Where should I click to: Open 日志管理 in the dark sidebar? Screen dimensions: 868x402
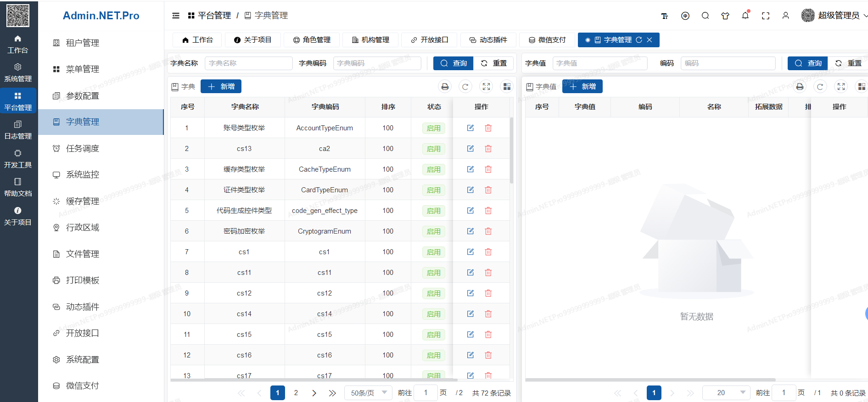pos(18,130)
